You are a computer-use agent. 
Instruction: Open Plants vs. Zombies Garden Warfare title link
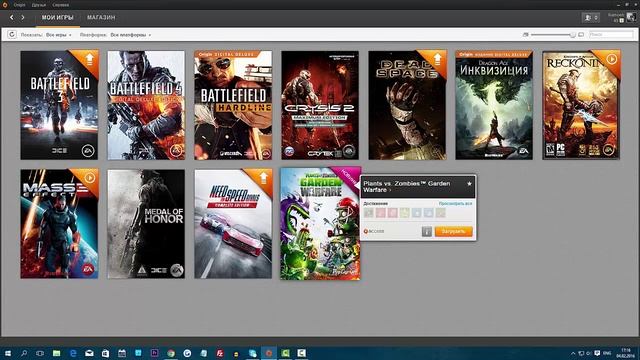[x=407, y=187]
